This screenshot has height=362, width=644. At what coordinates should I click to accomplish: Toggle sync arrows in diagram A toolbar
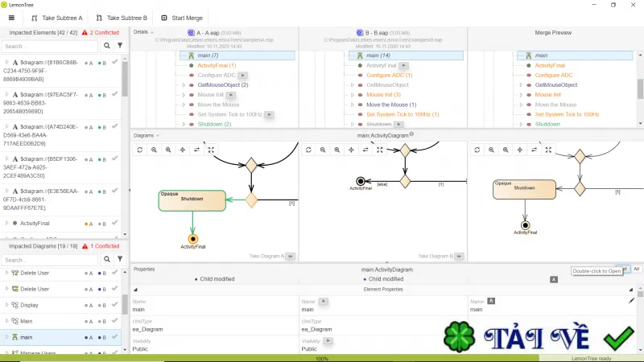[x=196, y=150]
